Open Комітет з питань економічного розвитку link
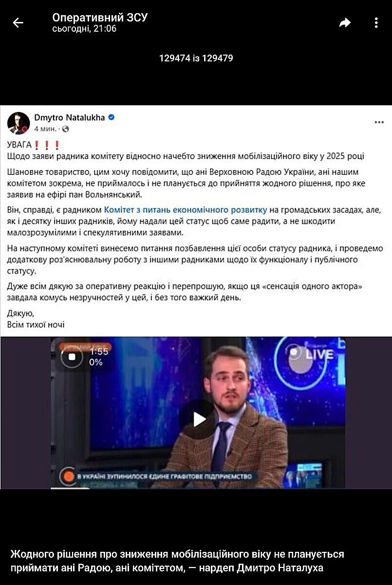392x585 pixels. pos(186,210)
